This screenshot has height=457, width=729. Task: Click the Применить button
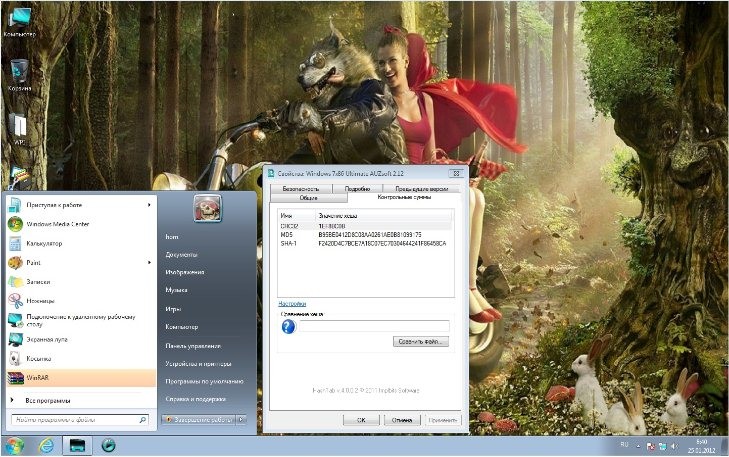[x=443, y=420]
